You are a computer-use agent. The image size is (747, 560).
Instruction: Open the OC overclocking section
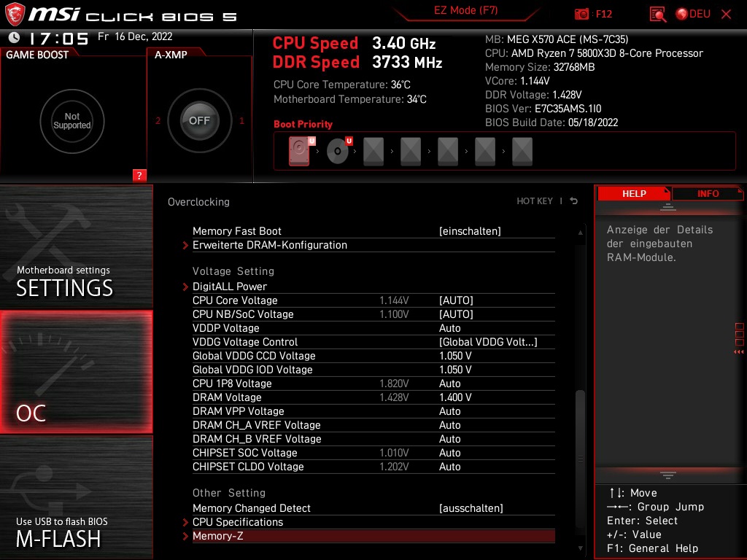76,372
